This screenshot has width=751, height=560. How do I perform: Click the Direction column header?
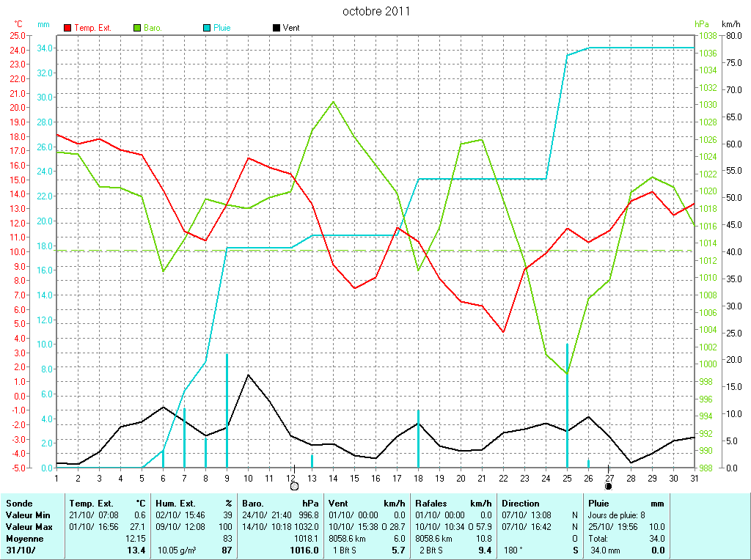coord(521,504)
